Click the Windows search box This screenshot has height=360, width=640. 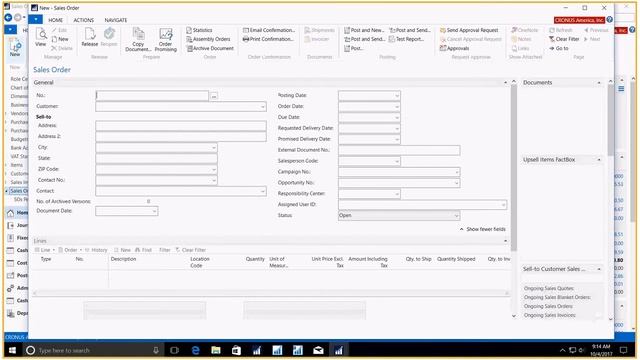click(x=93, y=350)
